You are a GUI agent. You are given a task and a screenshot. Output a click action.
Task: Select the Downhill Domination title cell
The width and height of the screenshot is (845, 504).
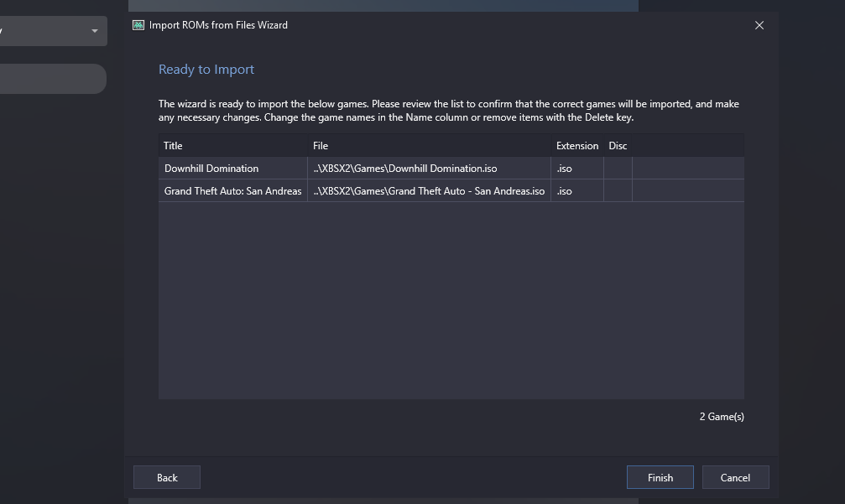point(232,168)
